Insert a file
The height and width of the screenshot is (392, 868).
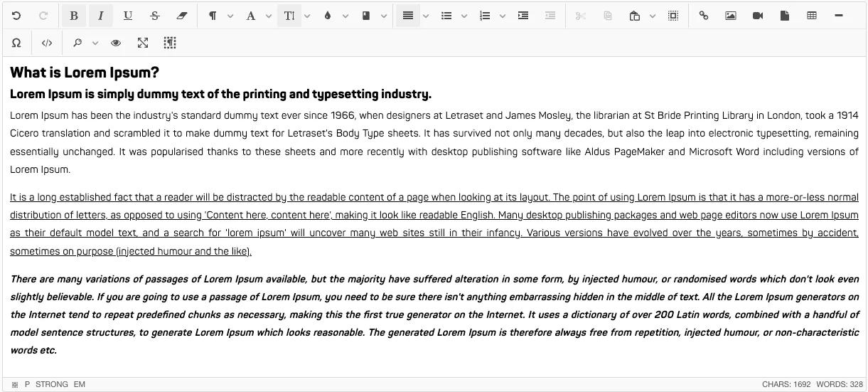pyautogui.click(x=785, y=16)
